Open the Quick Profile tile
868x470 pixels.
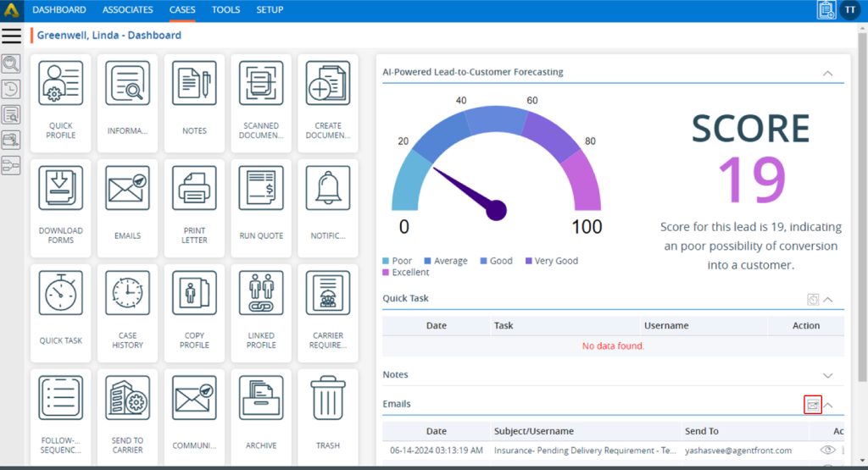(60, 103)
